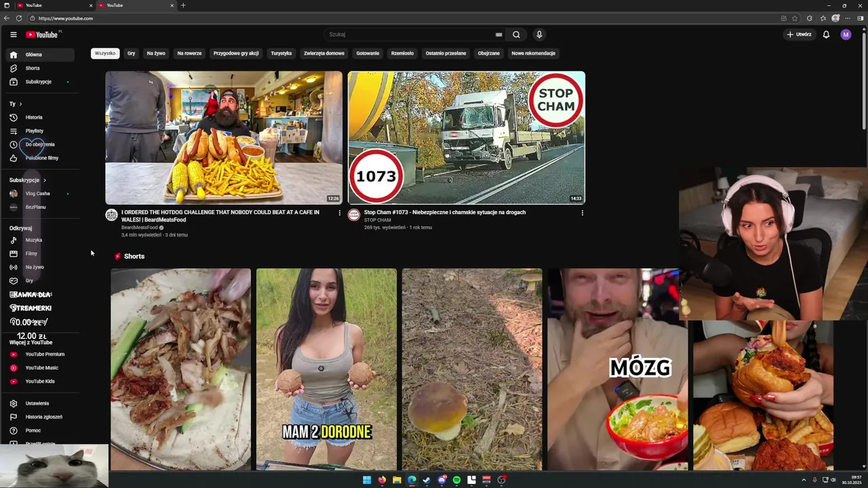
Task: Open Filmy under Odkrywaj
Action: pyautogui.click(x=40, y=253)
